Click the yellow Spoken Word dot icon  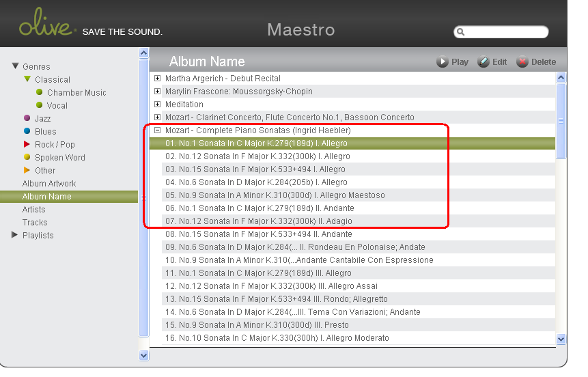click(x=27, y=157)
